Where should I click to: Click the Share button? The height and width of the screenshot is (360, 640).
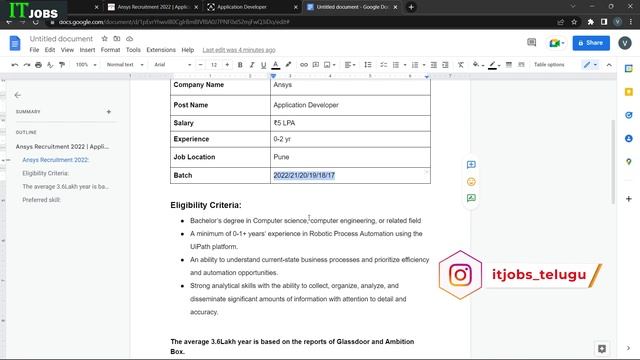coord(591,43)
